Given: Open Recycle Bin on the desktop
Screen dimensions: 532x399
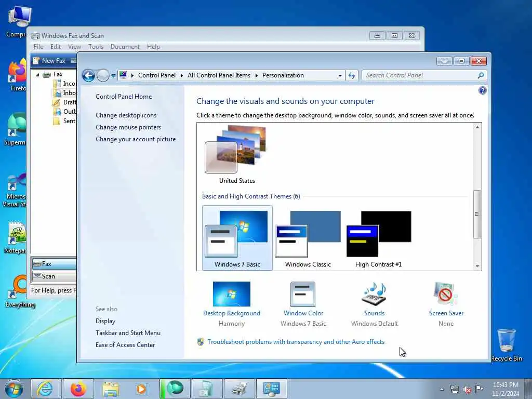Looking at the screenshot, I should pos(507,345).
